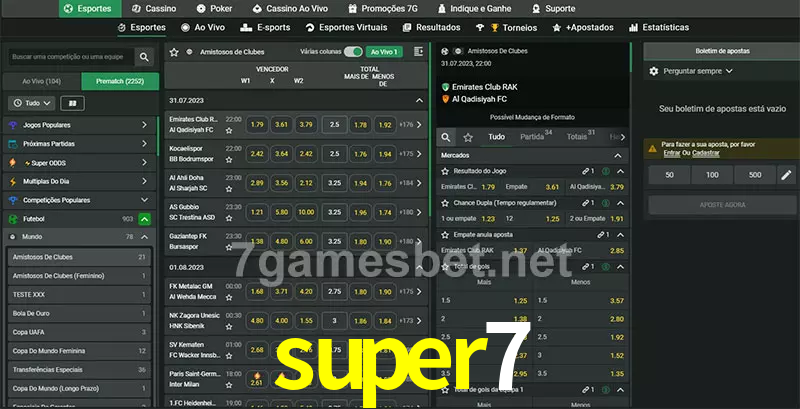Click the collapse panel icon beside Ao Vivo 1
The image size is (800, 409).
point(415,51)
